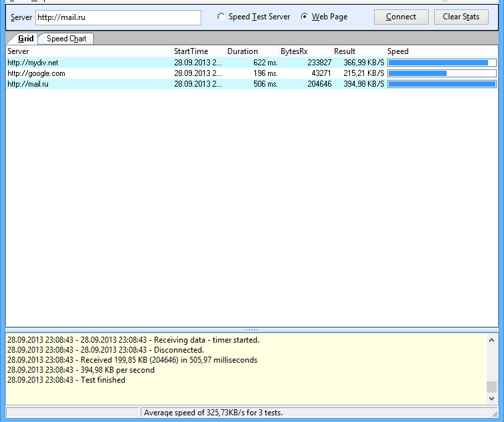The height and width of the screenshot is (422, 504).
Task: Click the Clear Stats button
Action: tap(461, 17)
